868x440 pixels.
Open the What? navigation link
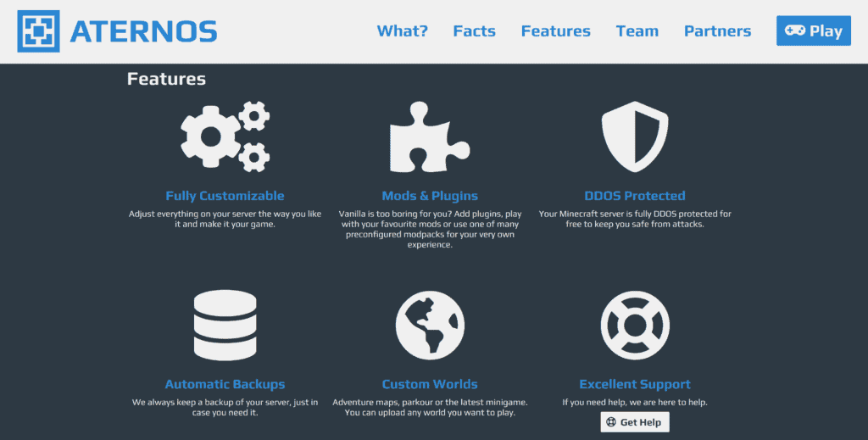(403, 31)
